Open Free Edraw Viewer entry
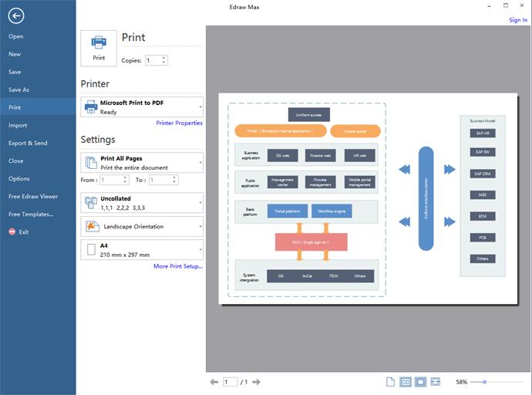The height and width of the screenshot is (395, 532). click(x=33, y=196)
